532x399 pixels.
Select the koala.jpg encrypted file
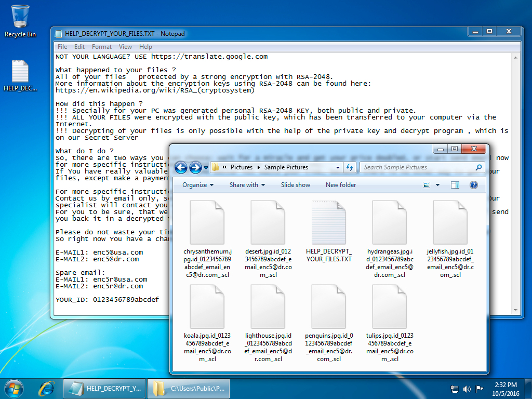[x=207, y=323]
